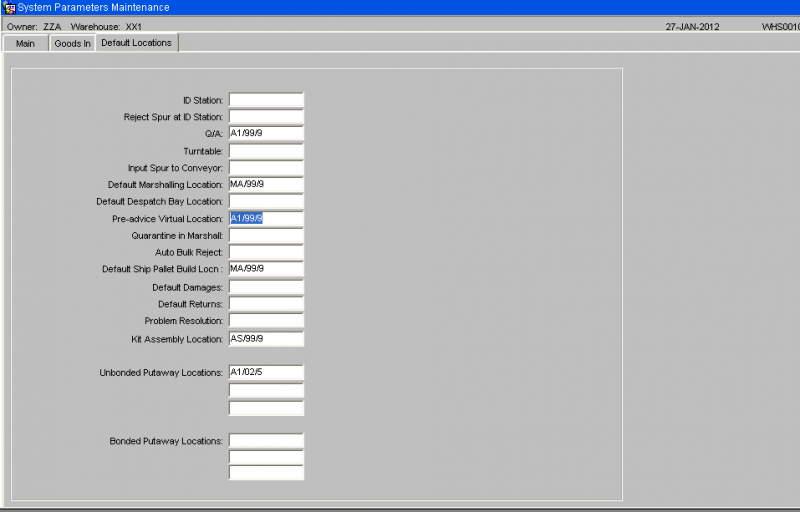Viewport: 800px width, 512px height.
Task: Focus the Problem Resolution field
Action: [266, 320]
